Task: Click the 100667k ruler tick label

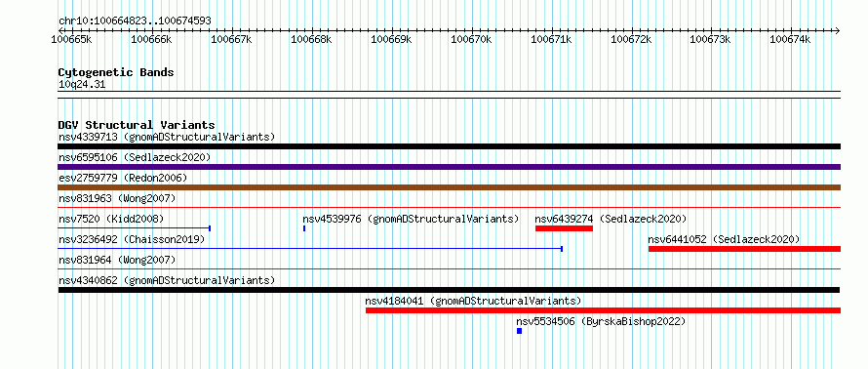Action: [x=232, y=39]
